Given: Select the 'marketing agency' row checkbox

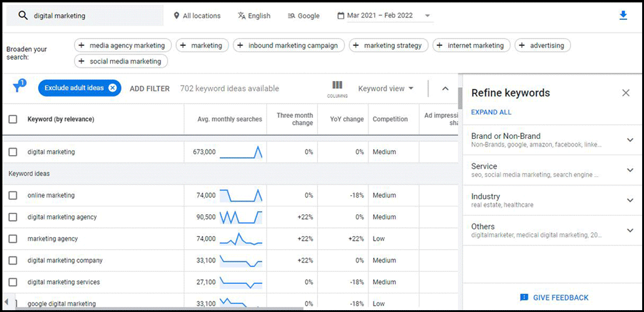Looking at the screenshot, I should tap(13, 239).
